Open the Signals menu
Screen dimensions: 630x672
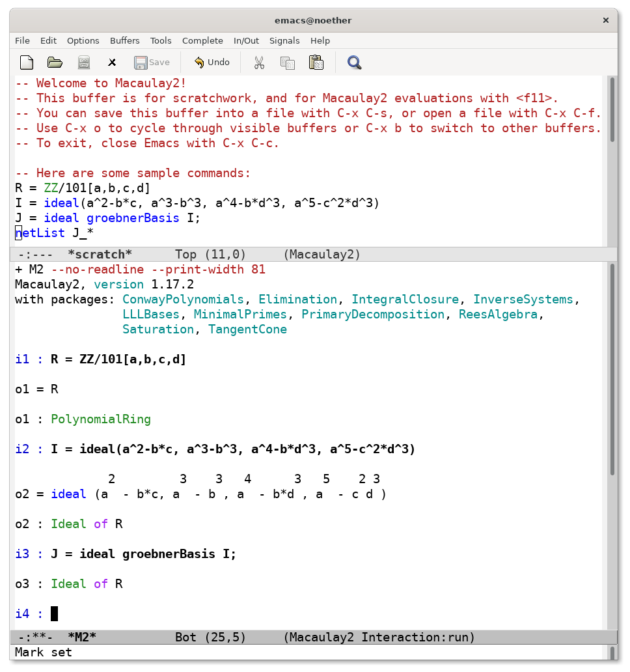tap(284, 41)
